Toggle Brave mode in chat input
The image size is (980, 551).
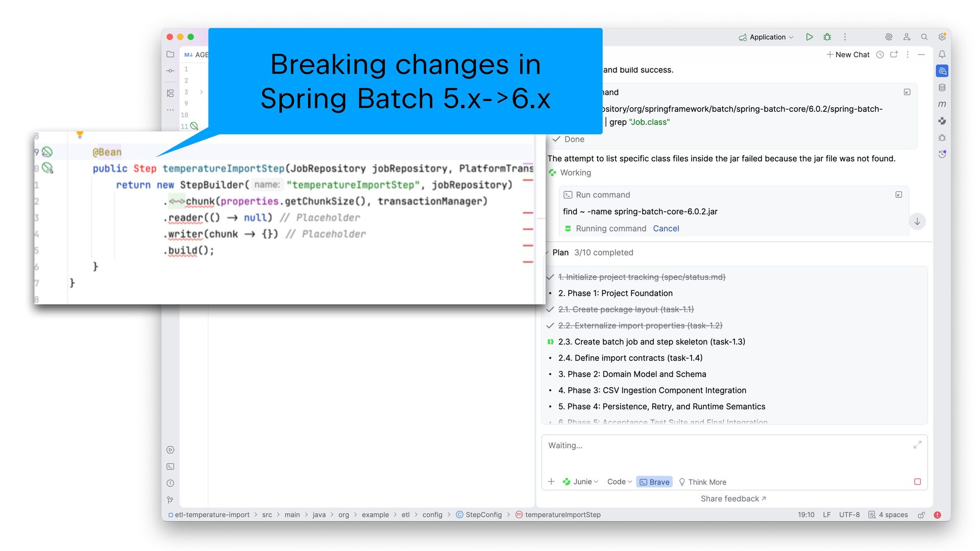(x=654, y=482)
